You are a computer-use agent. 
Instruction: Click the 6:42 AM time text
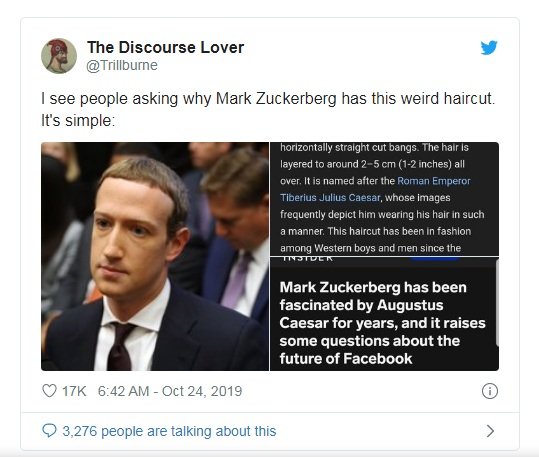pos(123,391)
